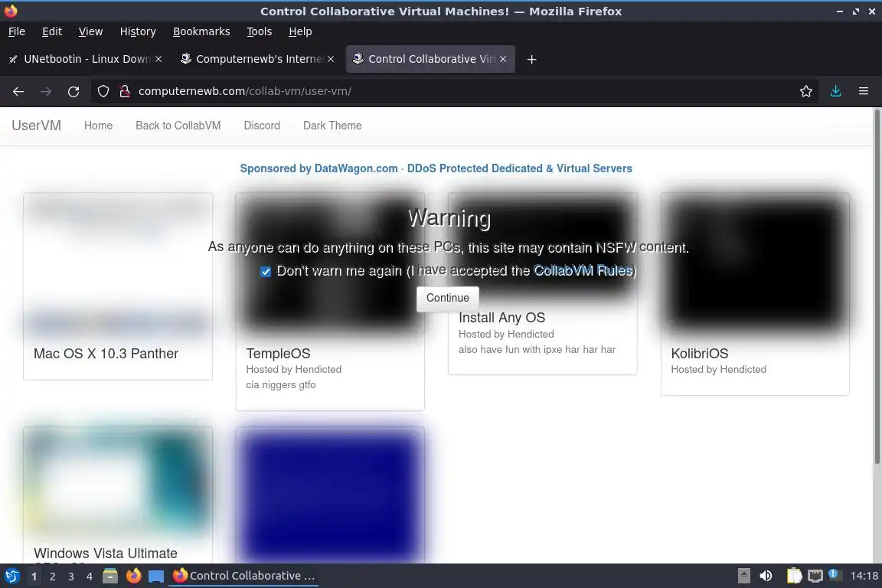This screenshot has height=588, width=882.
Task: Click the KolibriOS card title
Action: point(700,354)
